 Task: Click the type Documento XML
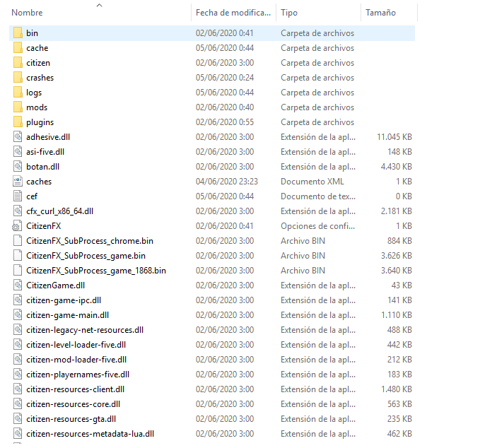pos(312,182)
